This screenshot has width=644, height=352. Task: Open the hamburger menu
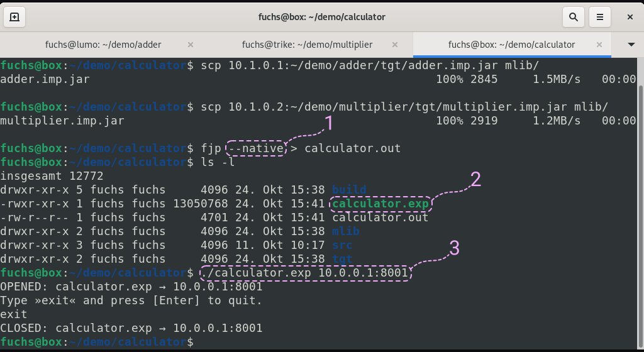(599, 17)
